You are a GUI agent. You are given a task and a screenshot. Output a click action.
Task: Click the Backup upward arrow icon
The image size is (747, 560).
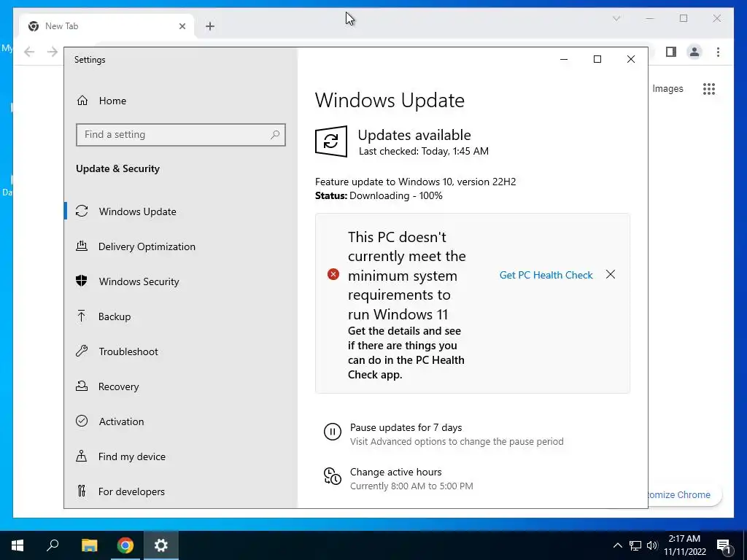82,316
